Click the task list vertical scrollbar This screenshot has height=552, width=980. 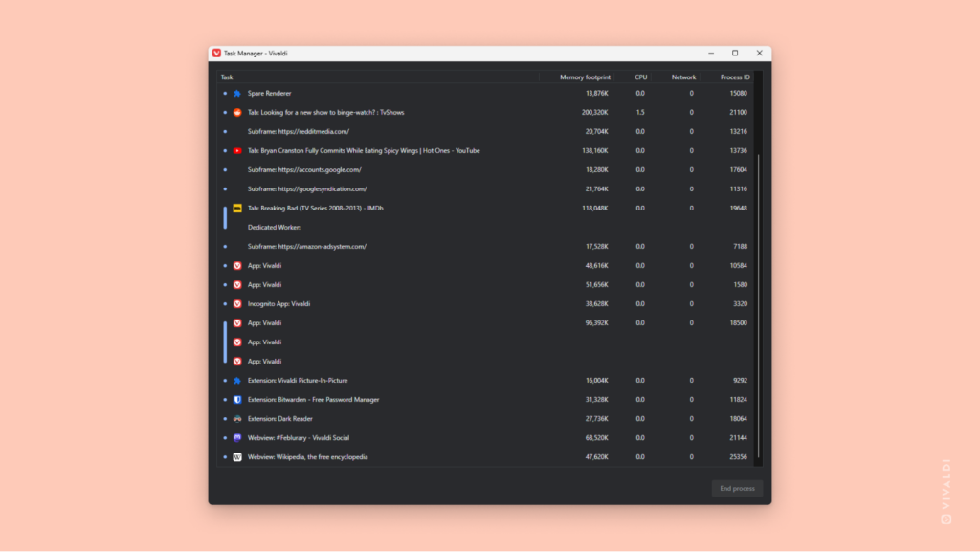click(759, 306)
